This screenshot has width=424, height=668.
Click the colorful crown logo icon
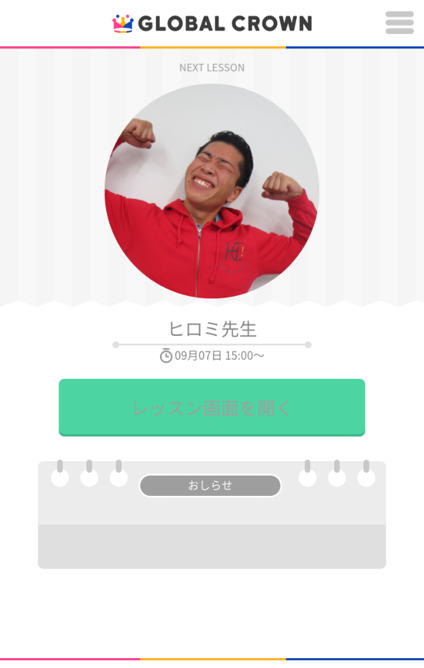(123, 23)
